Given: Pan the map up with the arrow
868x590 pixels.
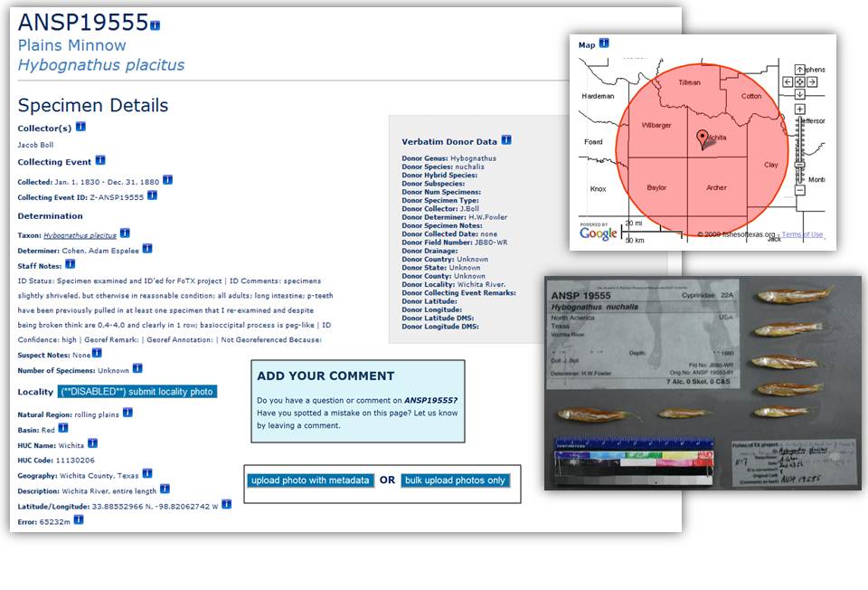Looking at the screenshot, I should (799, 70).
